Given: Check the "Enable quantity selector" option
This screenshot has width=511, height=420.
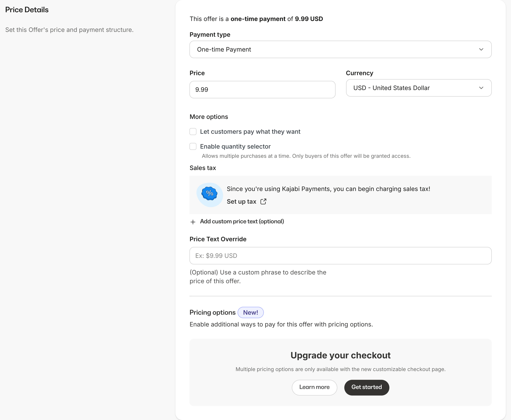Looking at the screenshot, I should click(x=193, y=146).
